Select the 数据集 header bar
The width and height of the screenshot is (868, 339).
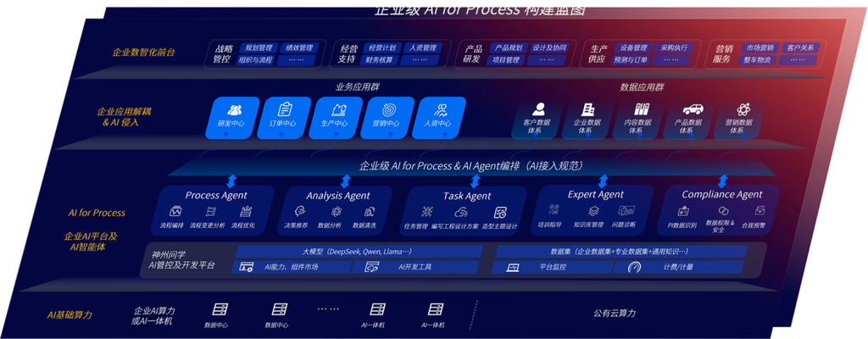coord(620,252)
